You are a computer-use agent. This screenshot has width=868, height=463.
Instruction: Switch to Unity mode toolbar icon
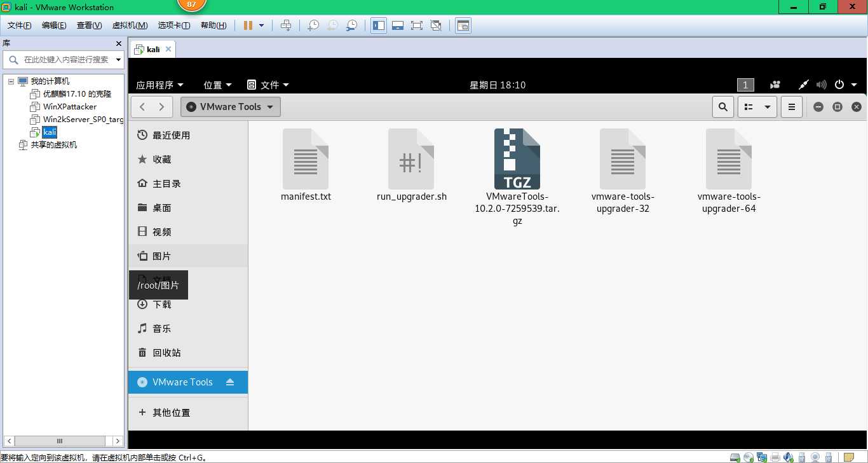[436, 25]
